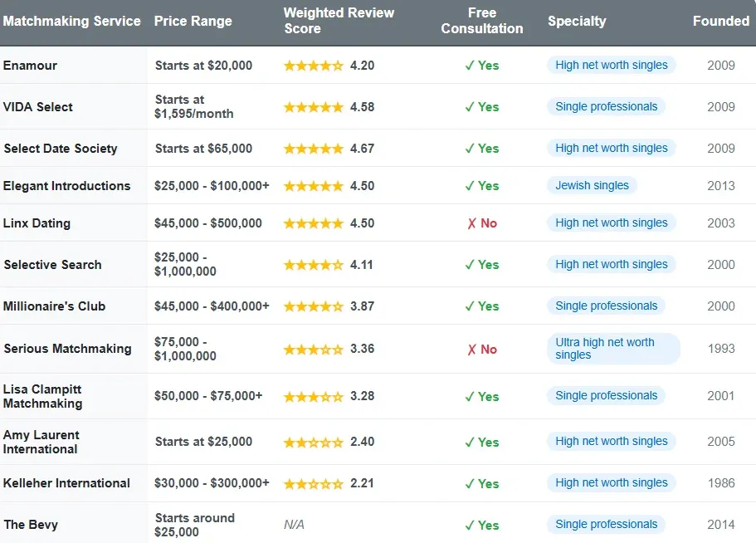Screen dimensions: 756x543
Task: Select the Specialty column header
Action: point(577,21)
